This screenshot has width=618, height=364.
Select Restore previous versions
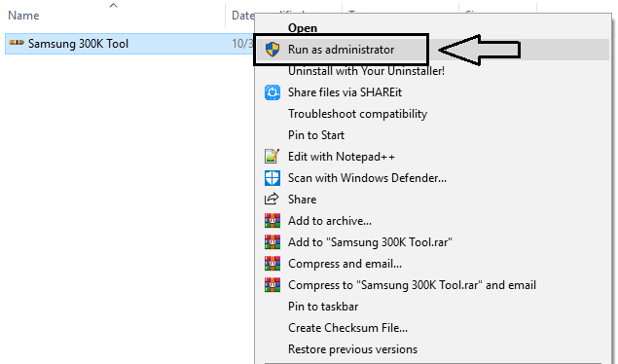tap(352, 349)
